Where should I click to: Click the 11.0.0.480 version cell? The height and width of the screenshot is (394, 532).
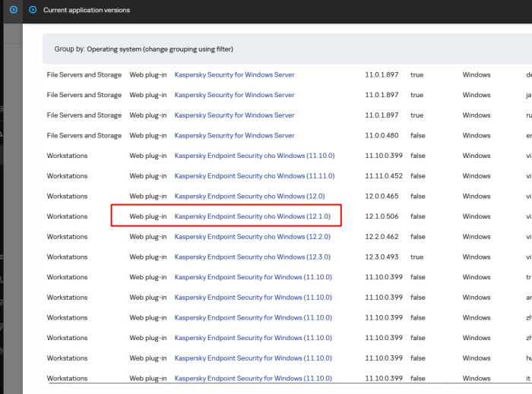(382, 136)
